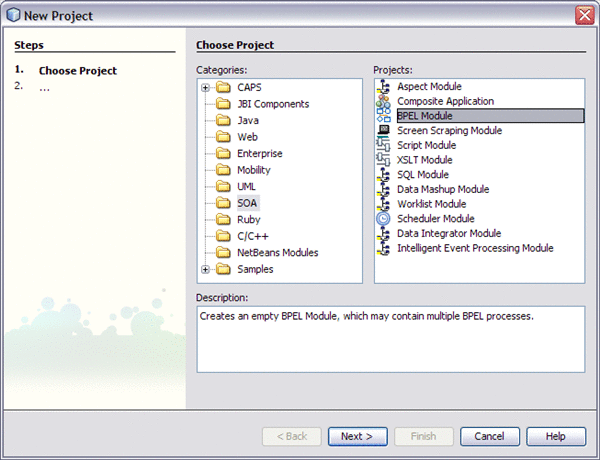Select the CAPS category label
Viewport: 600px width, 460px height.
[x=249, y=87]
